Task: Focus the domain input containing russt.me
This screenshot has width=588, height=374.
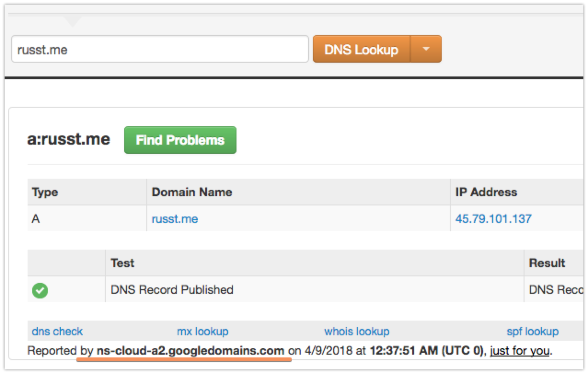Action: click(160, 49)
